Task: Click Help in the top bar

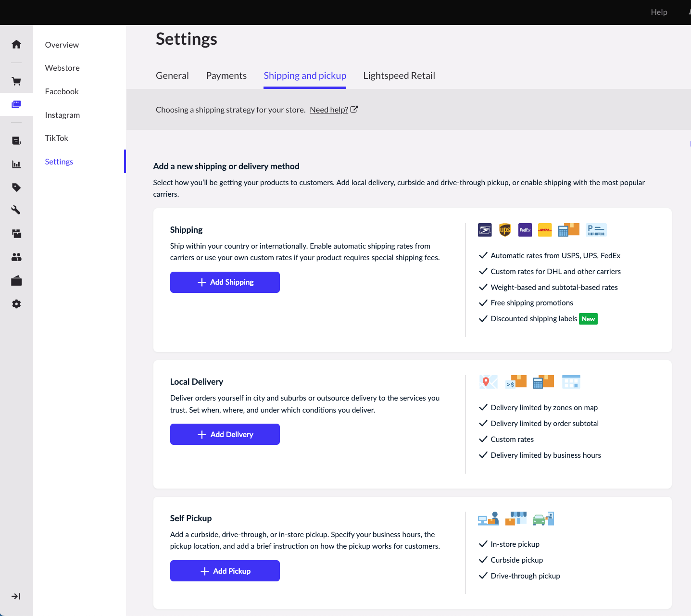Action: point(659,12)
